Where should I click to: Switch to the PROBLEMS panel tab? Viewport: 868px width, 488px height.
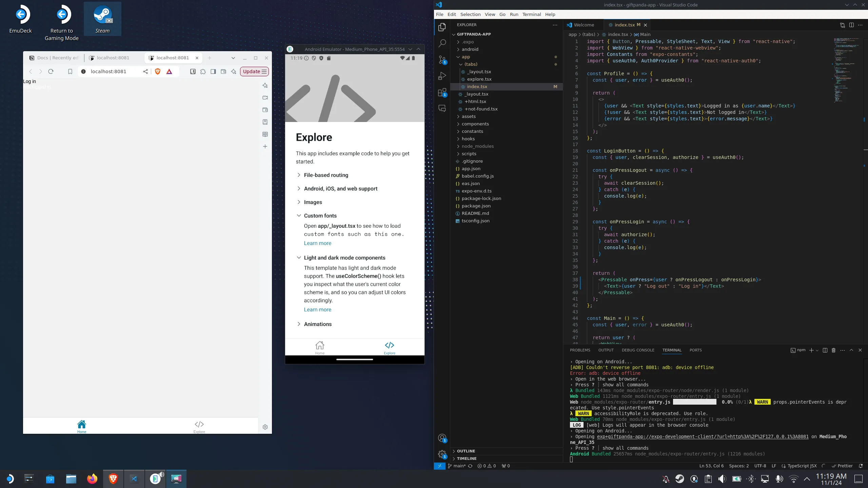coord(580,350)
